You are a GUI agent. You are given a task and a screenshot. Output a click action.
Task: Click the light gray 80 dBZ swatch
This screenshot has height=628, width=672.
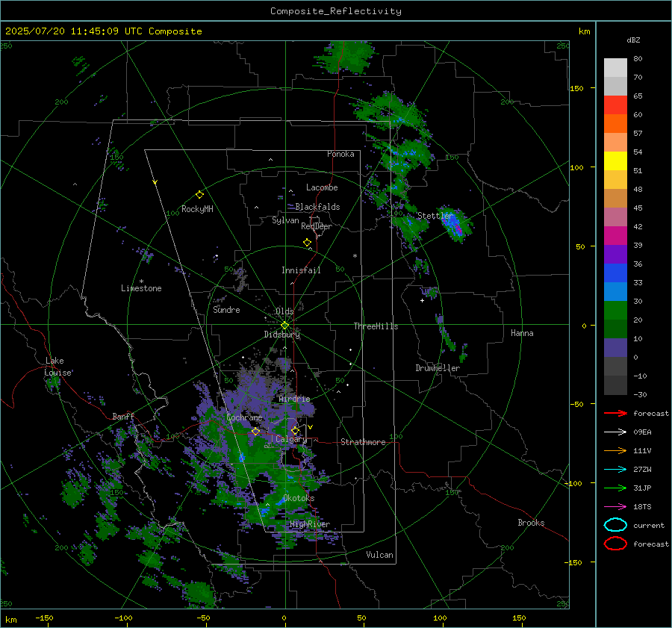[x=615, y=68]
